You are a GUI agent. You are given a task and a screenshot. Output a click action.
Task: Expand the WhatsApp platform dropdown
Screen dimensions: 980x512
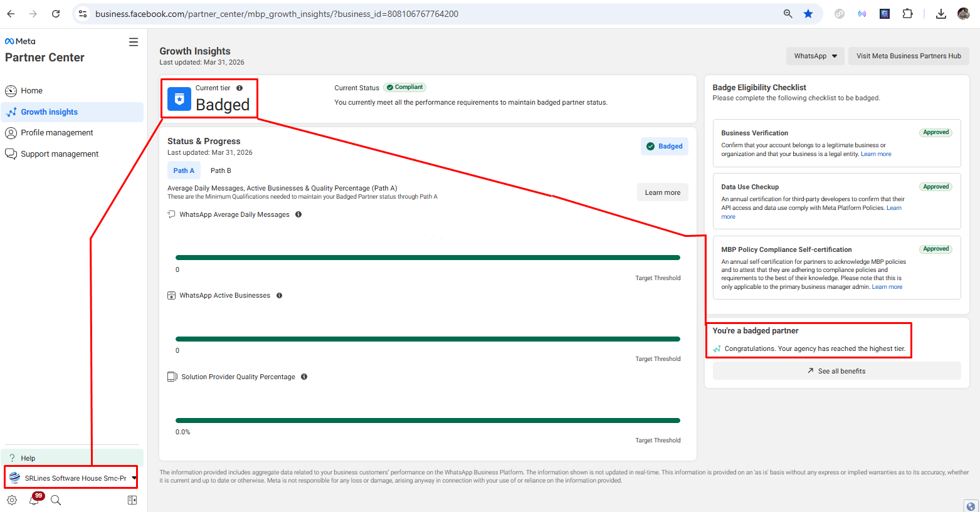pyautogui.click(x=815, y=56)
